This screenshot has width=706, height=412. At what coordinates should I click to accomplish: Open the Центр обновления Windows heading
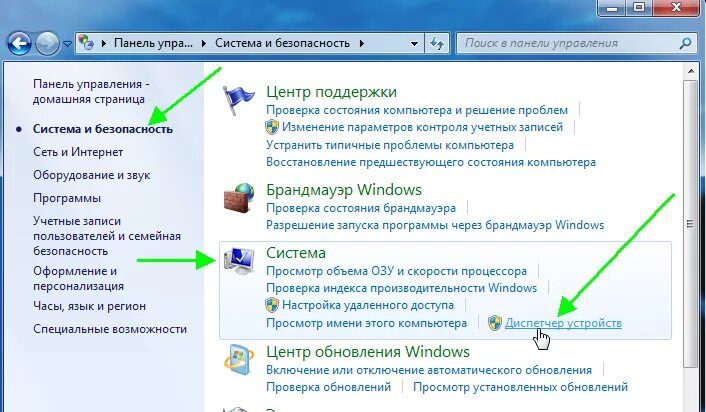click(x=368, y=352)
